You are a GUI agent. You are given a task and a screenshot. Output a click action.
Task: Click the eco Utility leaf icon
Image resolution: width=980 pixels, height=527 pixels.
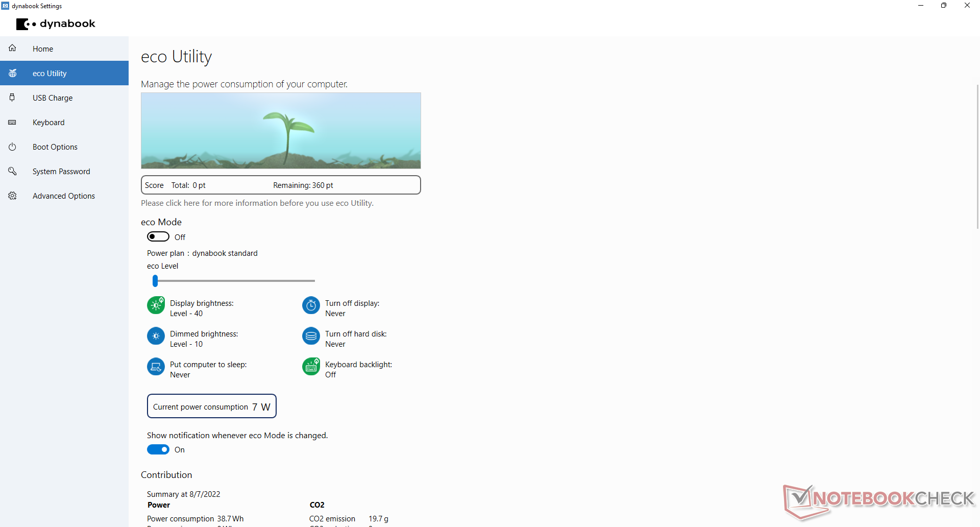12,73
